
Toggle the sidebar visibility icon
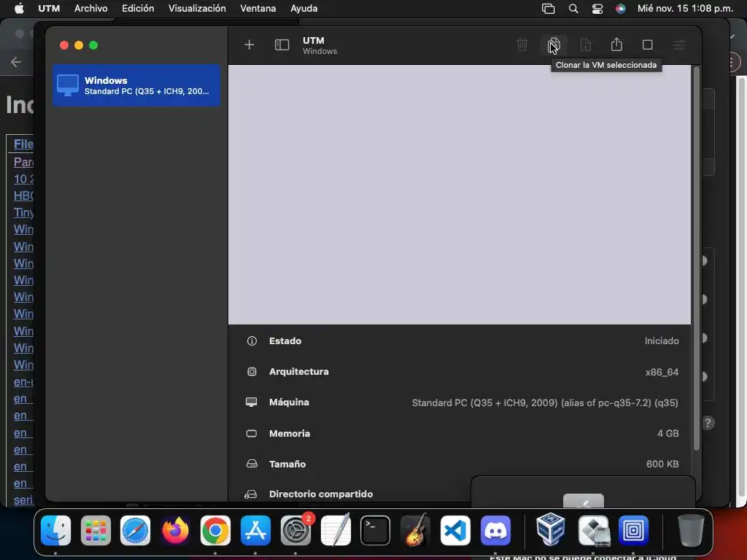(282, 44)
